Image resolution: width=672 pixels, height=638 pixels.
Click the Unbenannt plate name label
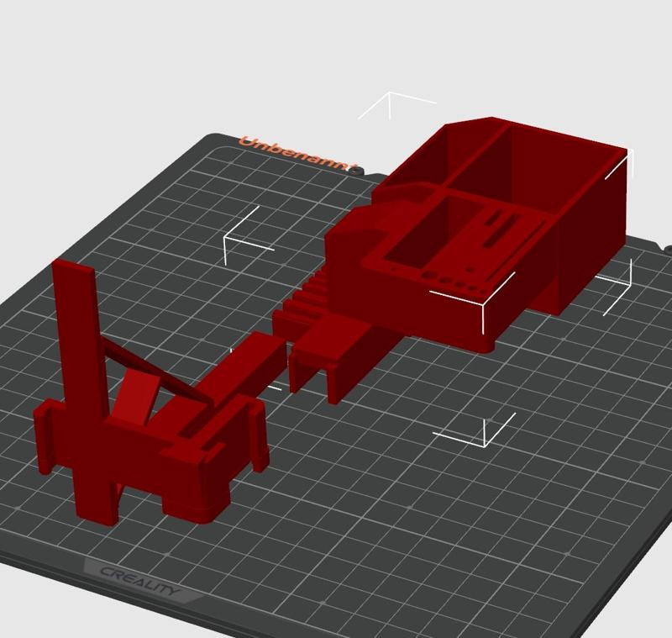pos(296,151)
